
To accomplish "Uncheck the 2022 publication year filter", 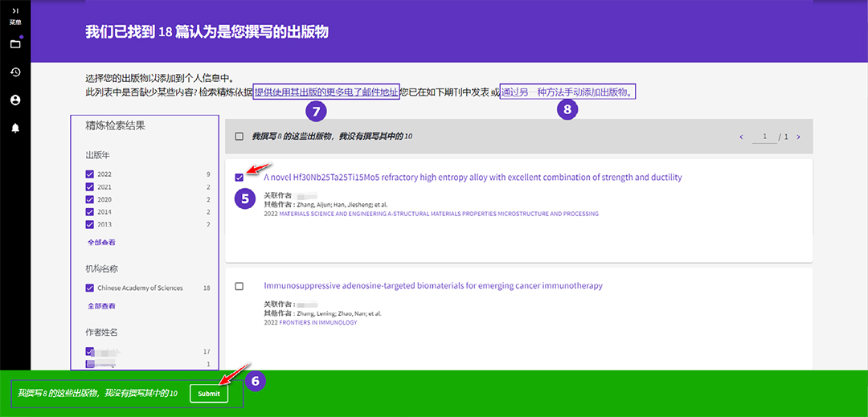I will [90, 174].
